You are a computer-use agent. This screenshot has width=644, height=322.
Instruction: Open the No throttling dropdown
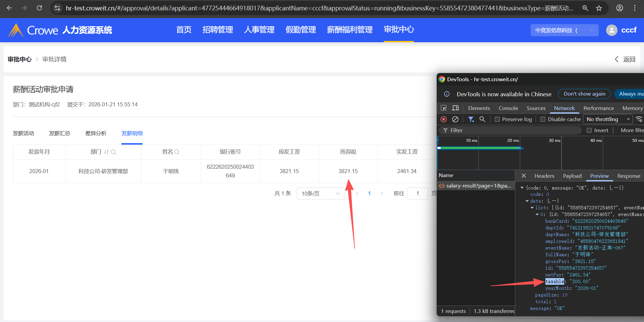608,119
